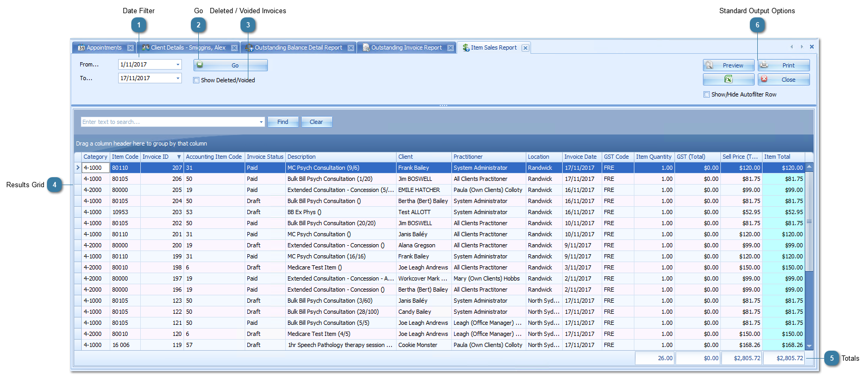Click the tab strip scroll-left arrow

point(792,47)
